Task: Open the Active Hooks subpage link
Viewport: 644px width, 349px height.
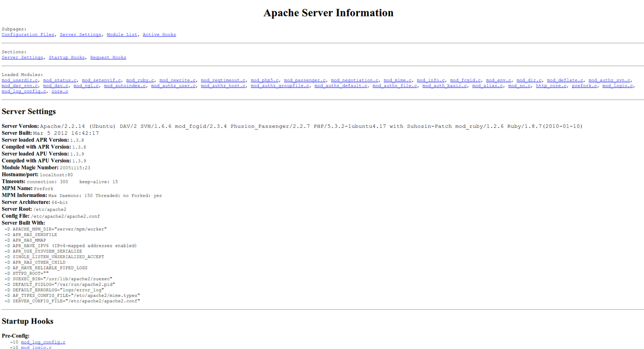Action: pyautogui.click(x=159, y=35)
